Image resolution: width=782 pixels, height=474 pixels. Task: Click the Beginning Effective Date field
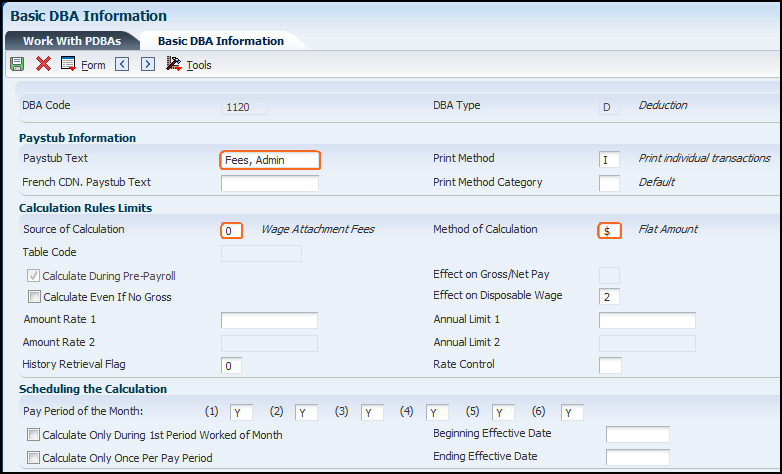tap(638, 435)
